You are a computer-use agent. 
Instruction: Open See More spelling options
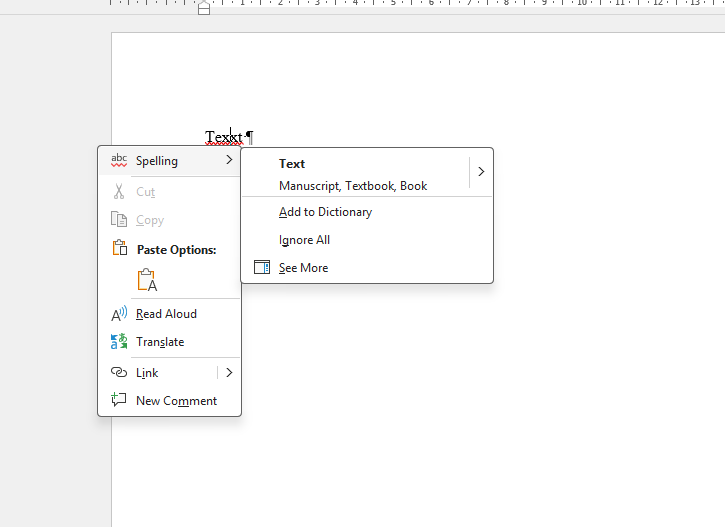pyautogui.click(x=367, y=268)
